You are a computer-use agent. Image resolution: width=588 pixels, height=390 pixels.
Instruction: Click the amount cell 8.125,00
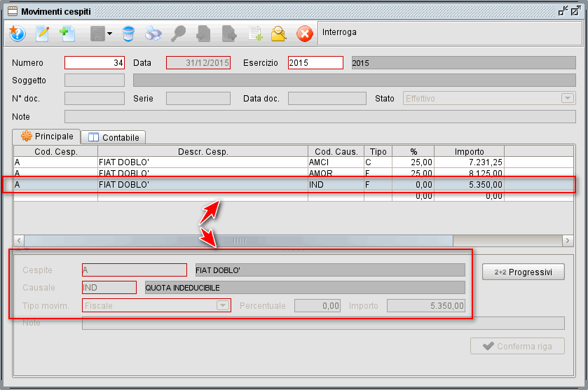click(469, 173)
